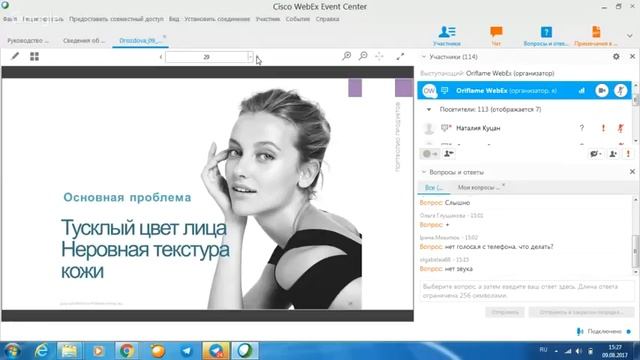Go to the previous slide arrow

[160, 57]
